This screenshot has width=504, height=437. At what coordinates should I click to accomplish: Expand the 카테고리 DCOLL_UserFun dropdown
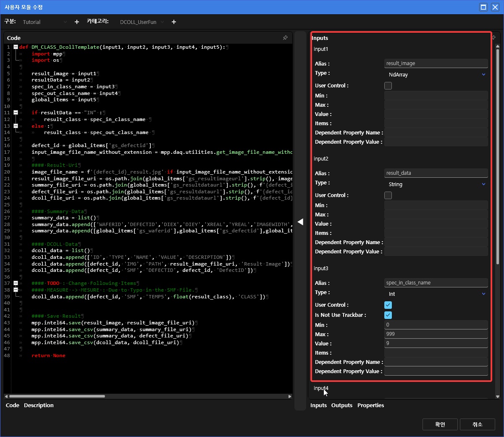tap(142, 22)
